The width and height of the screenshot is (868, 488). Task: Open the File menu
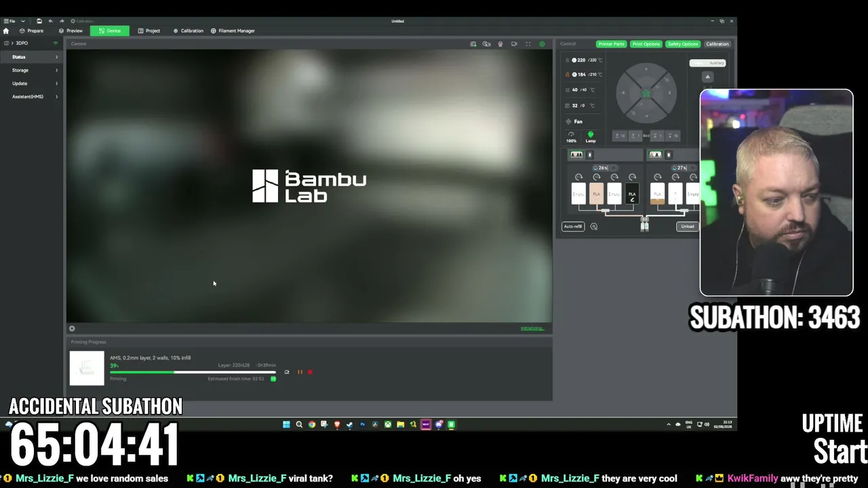point(9,21)
